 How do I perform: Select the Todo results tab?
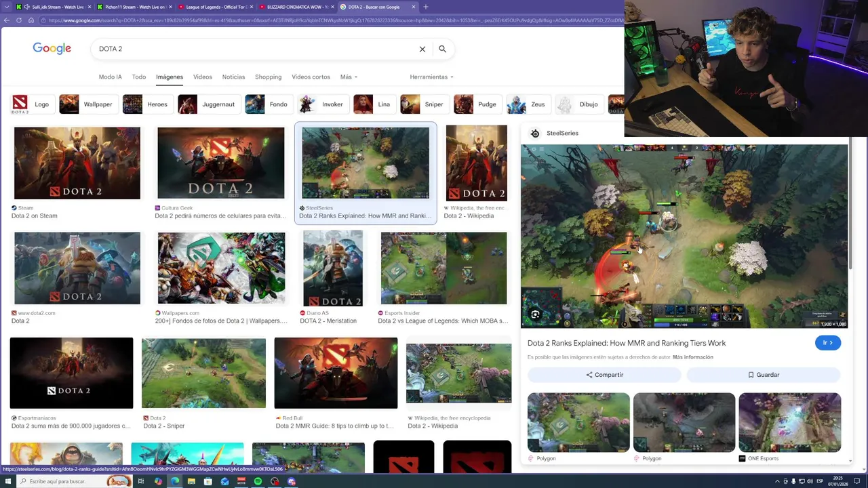[139, 77]
